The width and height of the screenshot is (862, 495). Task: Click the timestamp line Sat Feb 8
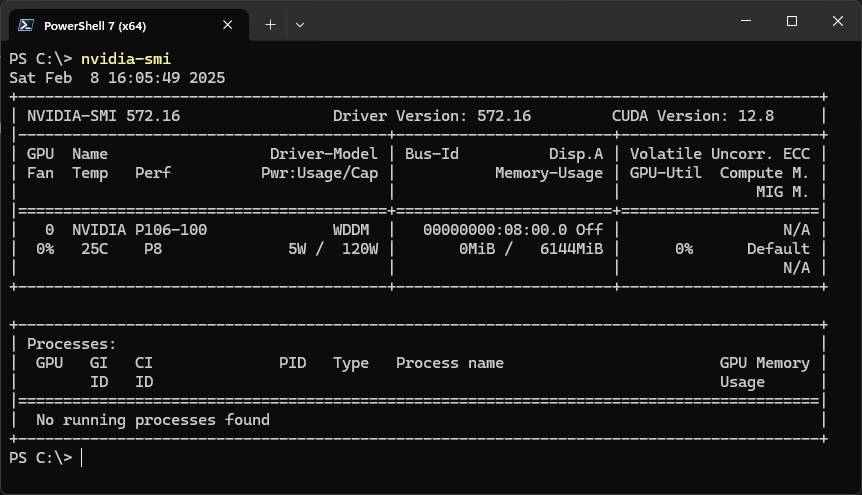click(x=117, y=78)
